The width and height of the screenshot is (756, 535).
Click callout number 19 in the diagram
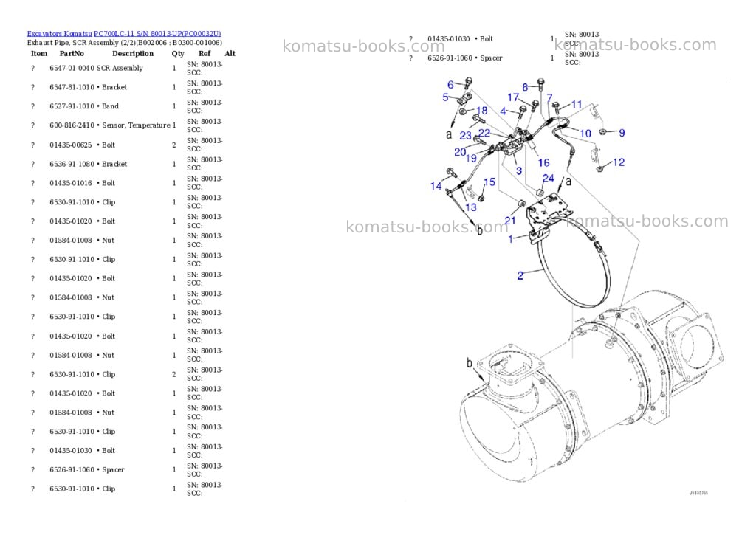471,158
